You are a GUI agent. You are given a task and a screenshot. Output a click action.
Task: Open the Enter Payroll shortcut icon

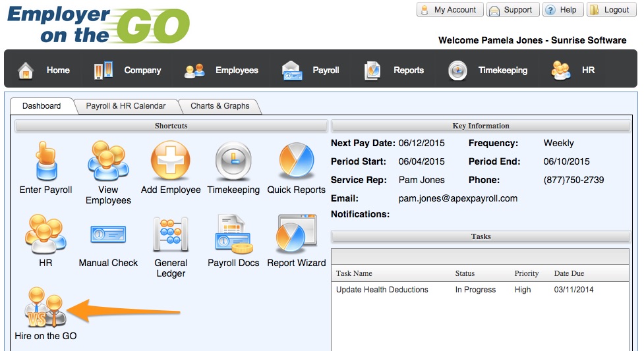tap(45, 161)
